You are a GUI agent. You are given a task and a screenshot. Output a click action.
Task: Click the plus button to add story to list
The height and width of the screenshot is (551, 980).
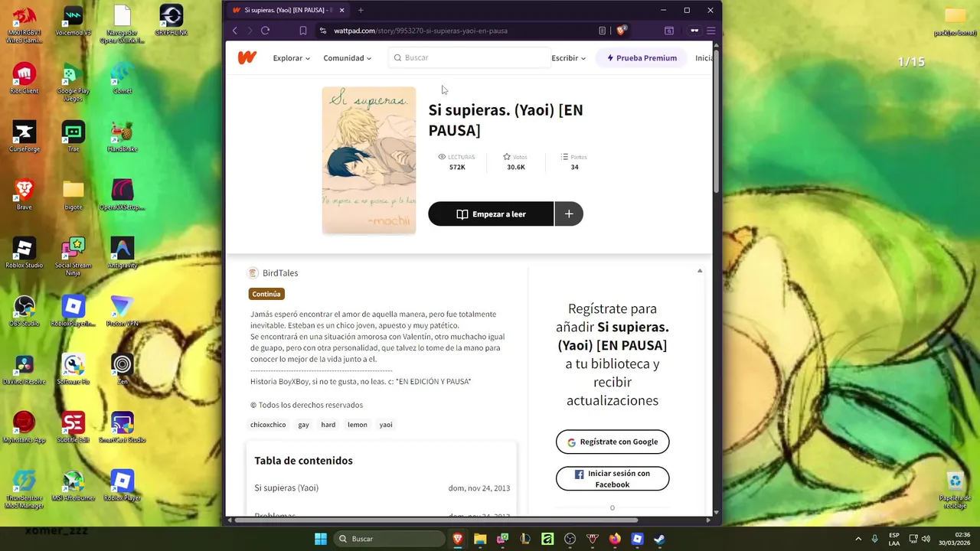tap(569, 214)
